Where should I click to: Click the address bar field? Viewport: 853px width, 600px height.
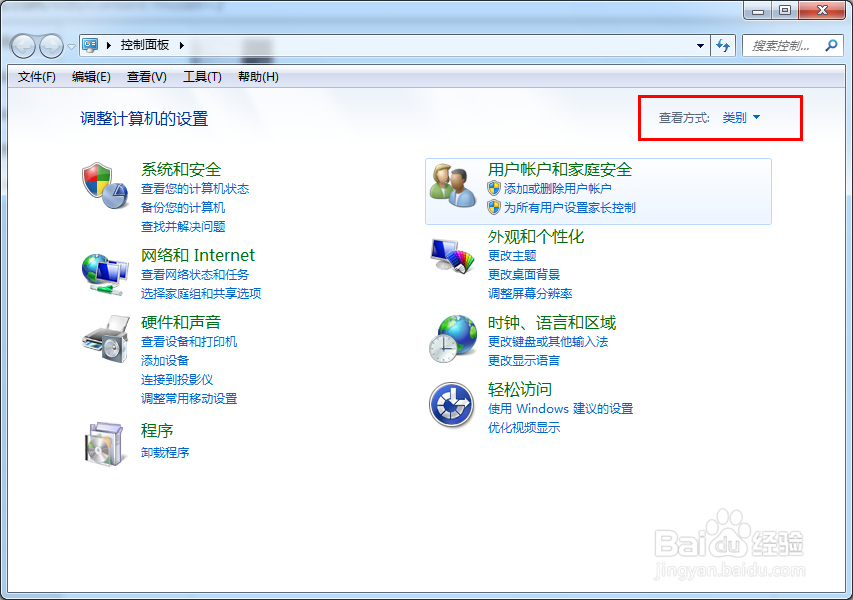point(395,46)
